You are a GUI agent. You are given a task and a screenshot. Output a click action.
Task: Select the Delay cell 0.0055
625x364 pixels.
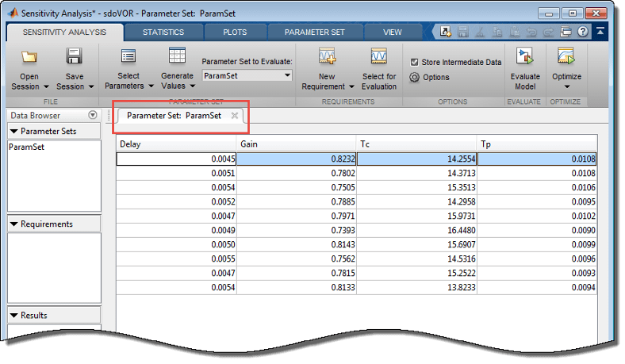point(176,259)
